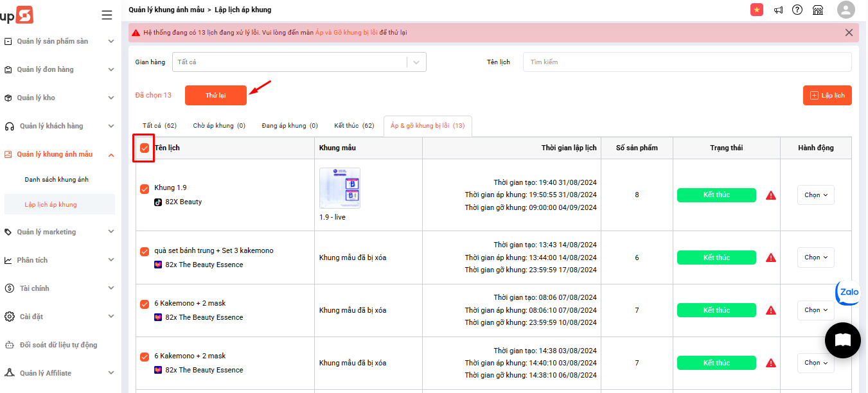Click the store icon in header
Screen dimensions: 868x393
[x=818, y=10]
